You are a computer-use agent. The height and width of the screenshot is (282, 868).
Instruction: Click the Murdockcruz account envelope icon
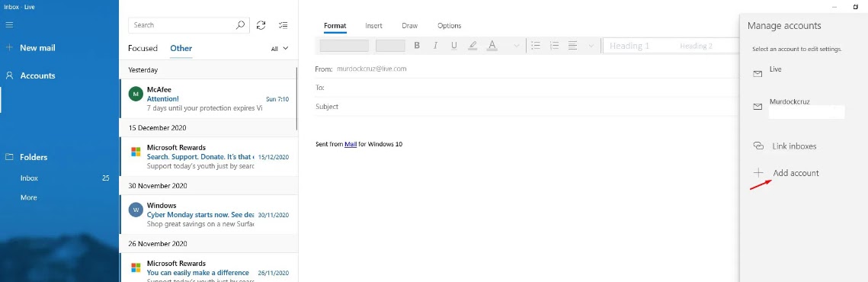(x=757, y=107)
